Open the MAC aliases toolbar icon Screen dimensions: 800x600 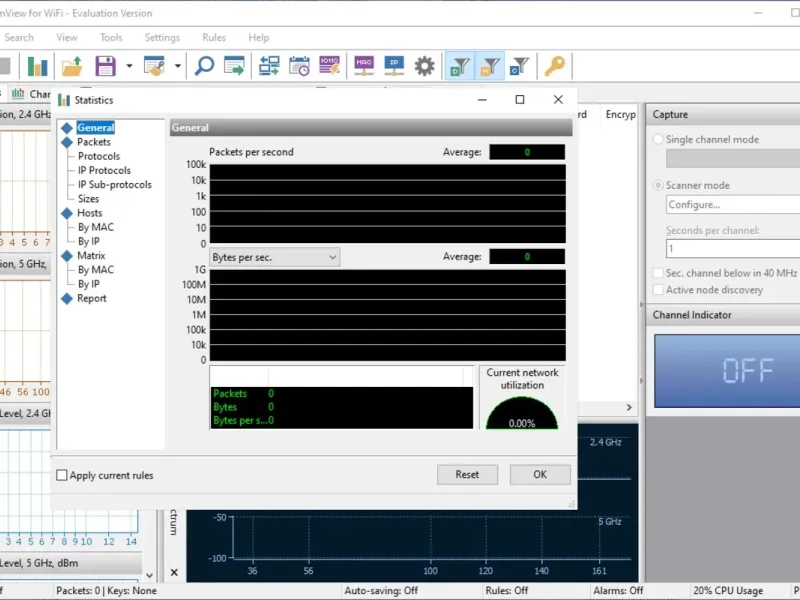(x=364, y=67)
